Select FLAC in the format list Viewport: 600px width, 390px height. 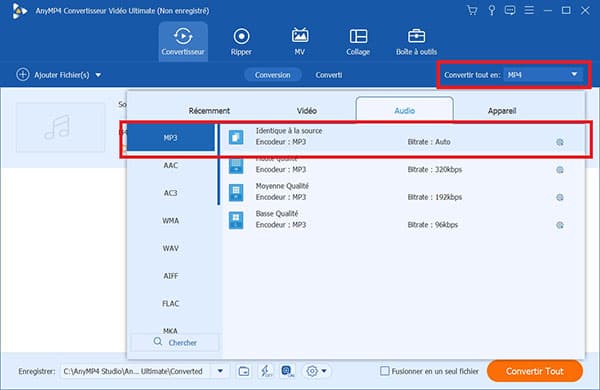170,303
